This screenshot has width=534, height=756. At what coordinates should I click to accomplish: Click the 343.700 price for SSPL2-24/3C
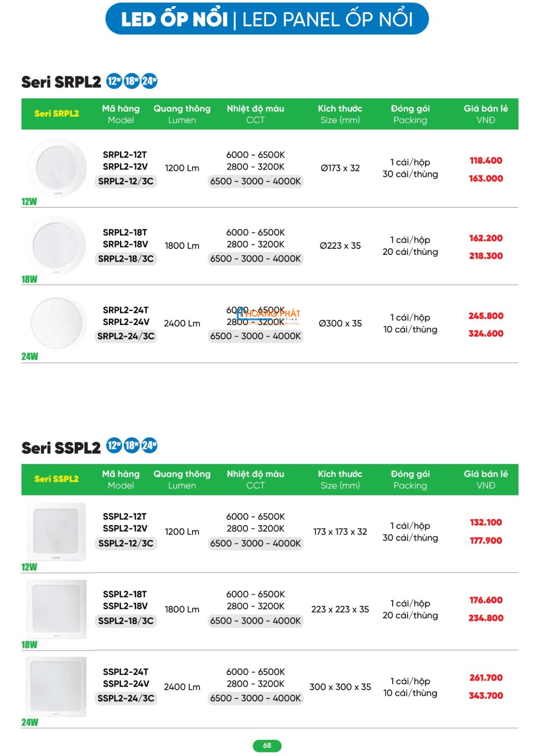(486, 696)
